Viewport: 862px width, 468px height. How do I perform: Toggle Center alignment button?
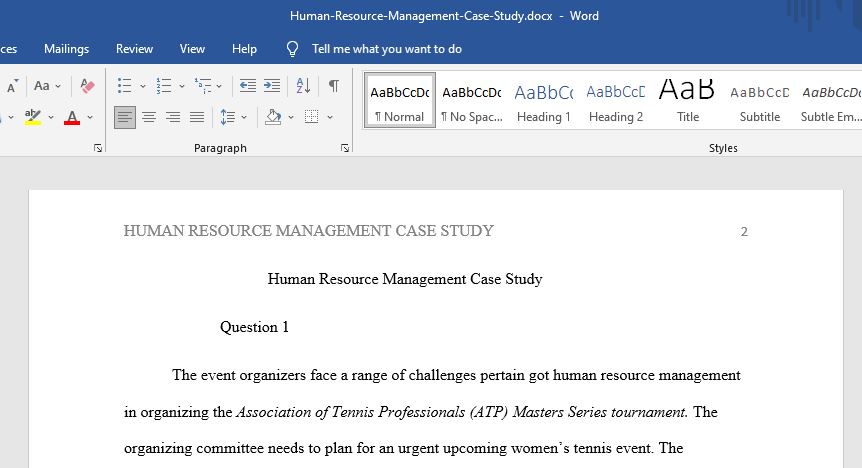click(x=149, y=117)
